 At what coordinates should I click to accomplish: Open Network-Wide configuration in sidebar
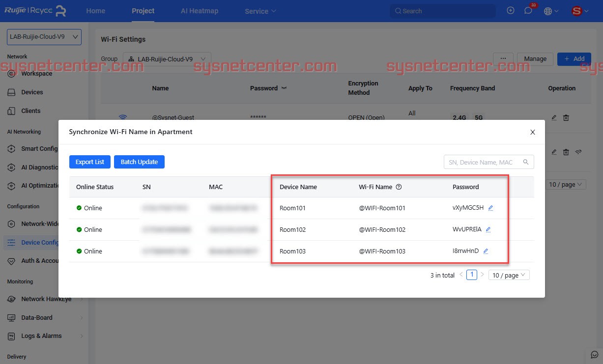click(39, 224)
